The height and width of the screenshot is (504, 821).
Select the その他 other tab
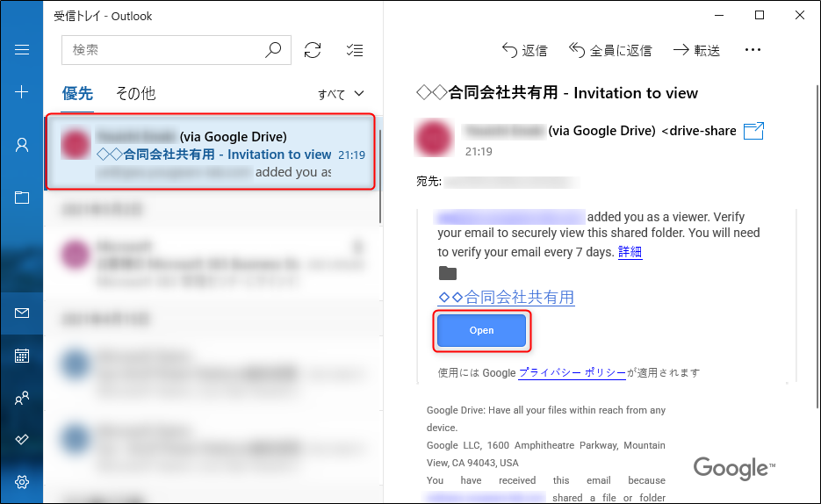click(x=135, y=94)
